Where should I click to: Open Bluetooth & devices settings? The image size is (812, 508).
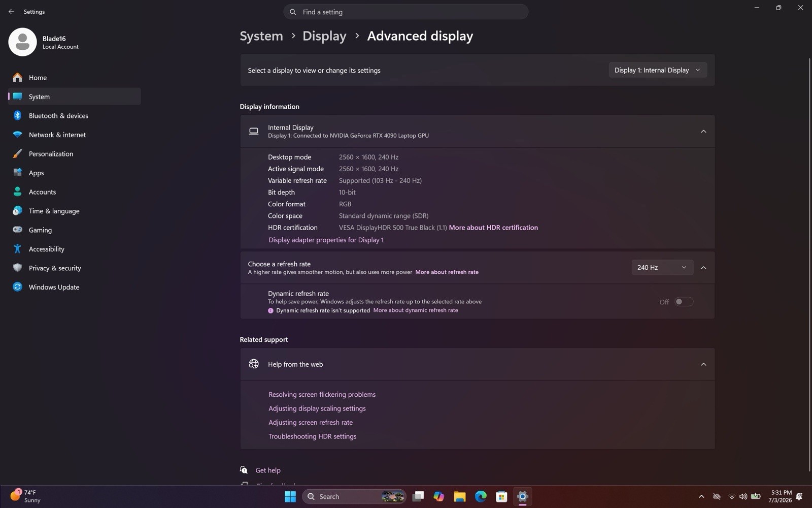(x=74, y=115)
